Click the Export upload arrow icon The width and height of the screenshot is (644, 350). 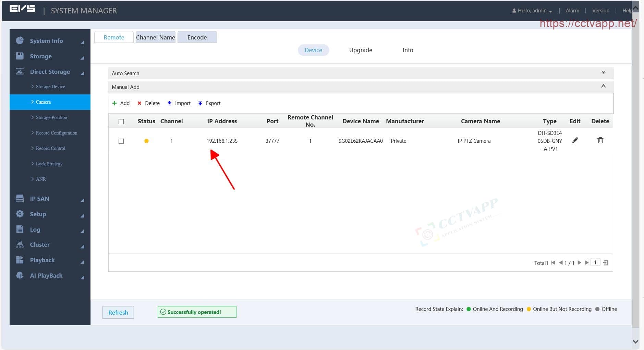[x=200, y=103]
